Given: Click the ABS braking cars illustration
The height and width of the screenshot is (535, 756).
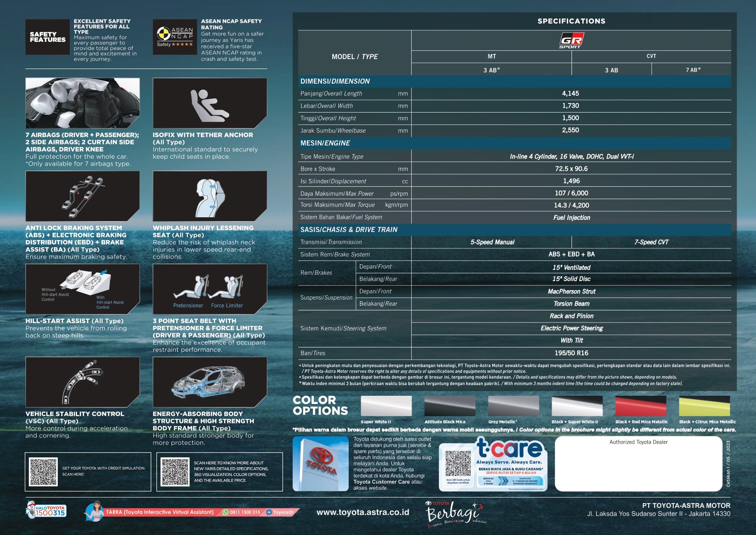Looking at the screenshot, I should [x=83, y=196].
